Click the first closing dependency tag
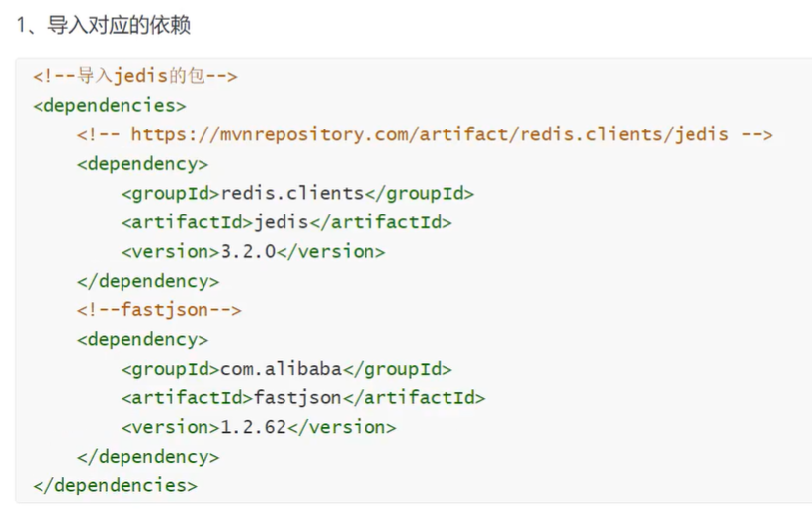Screen dimensions: 812x514 click(148, 281)
